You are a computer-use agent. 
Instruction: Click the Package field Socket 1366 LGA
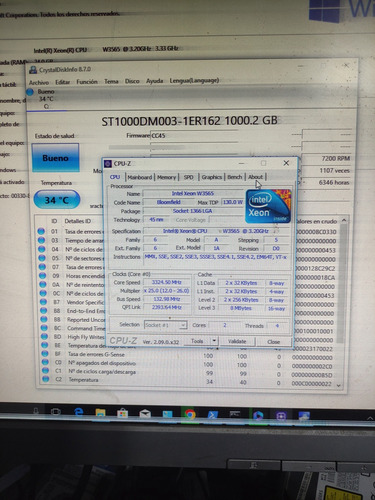193,211
